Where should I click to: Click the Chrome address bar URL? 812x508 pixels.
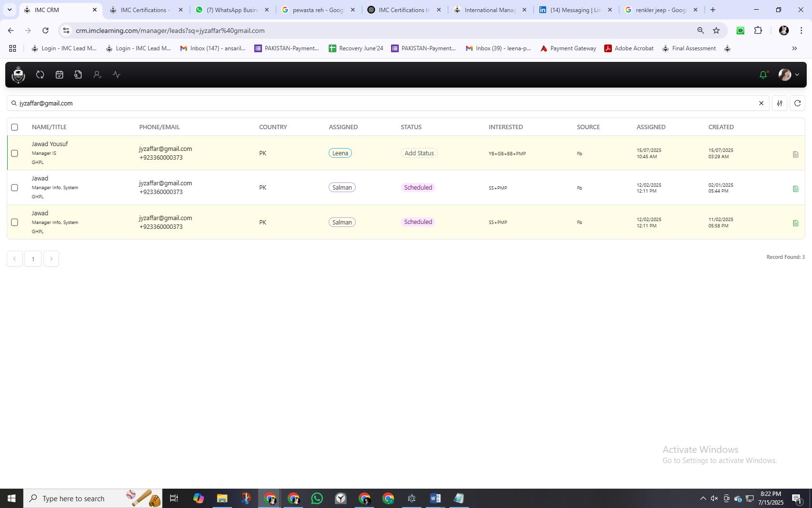[170, 30]
